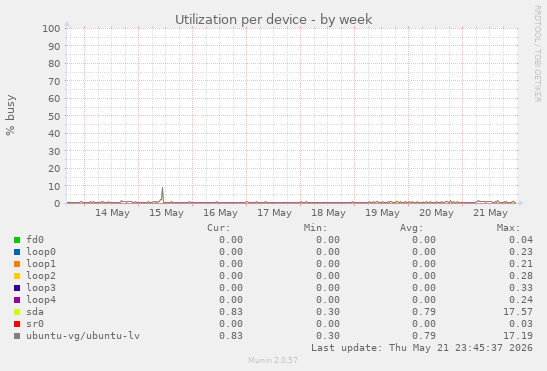Click the purple loop4 legend swatch
Screen dimensions: 547x371
(17, 300)
